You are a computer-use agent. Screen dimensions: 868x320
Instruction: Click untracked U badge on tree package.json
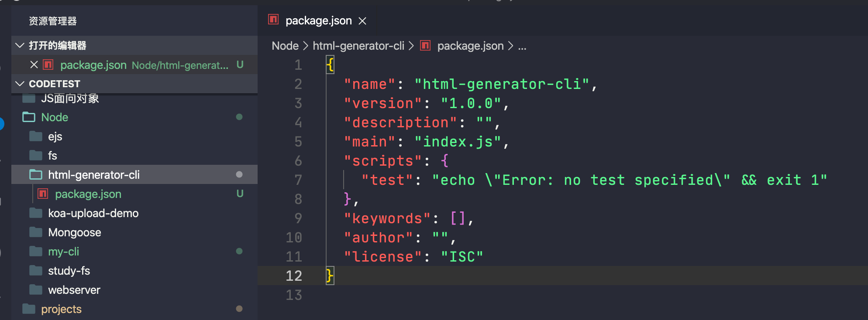coord(240,194)
